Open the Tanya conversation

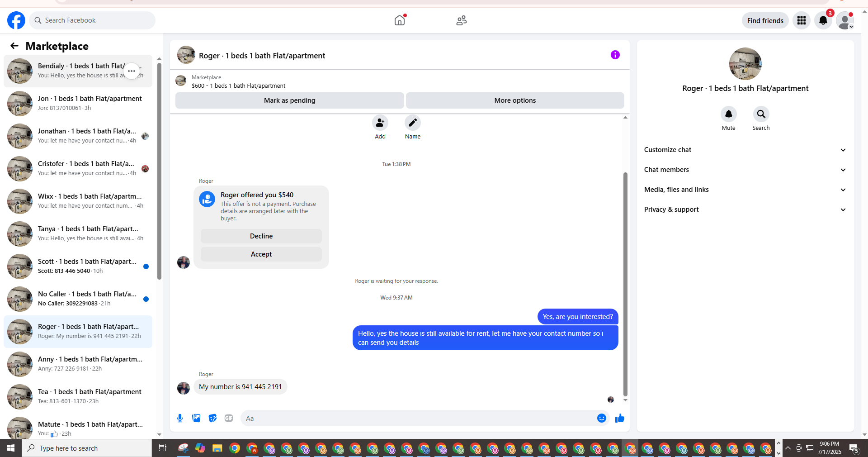[78, 234]
